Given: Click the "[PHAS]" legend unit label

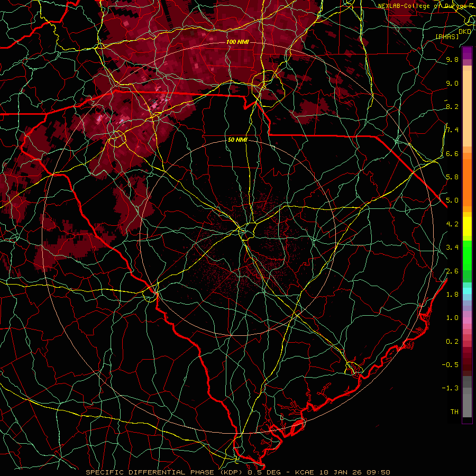Looking at the screenshot, I should (x=447, y=36).
